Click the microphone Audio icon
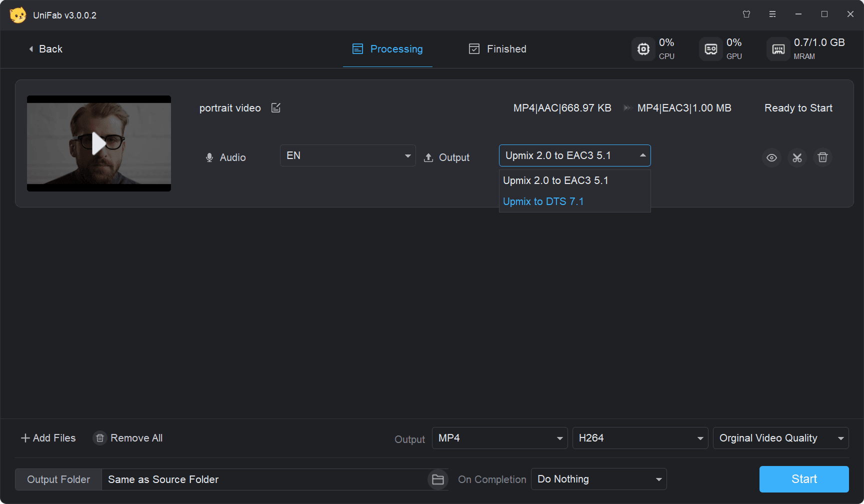Screen dimensions: 864x504 (209, 157)
